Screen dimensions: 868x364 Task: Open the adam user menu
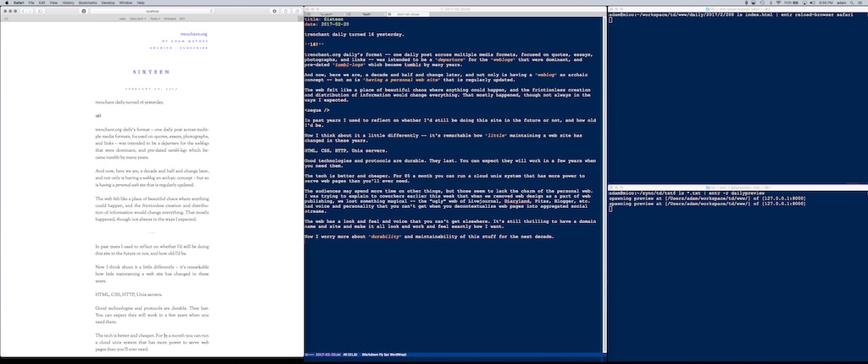842,3
